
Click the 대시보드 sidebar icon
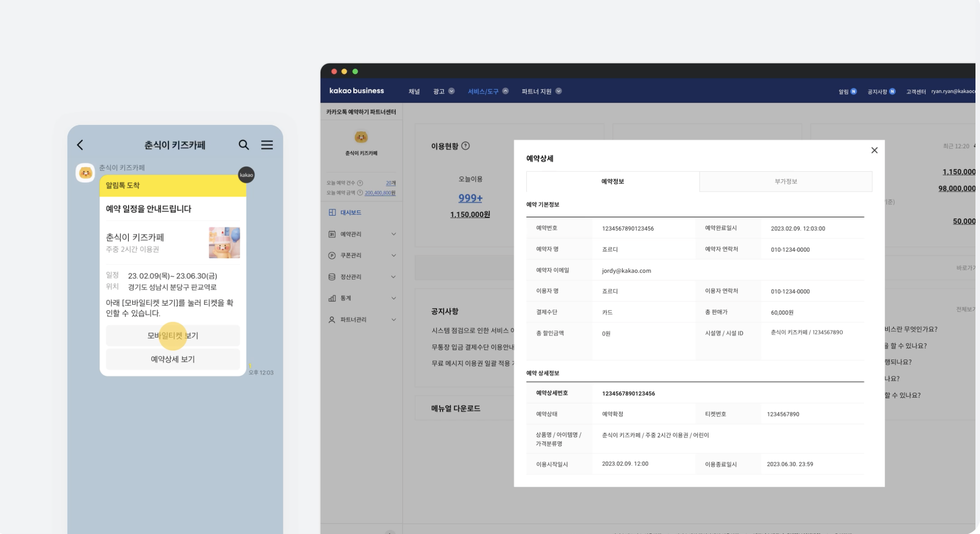(332, 213)
